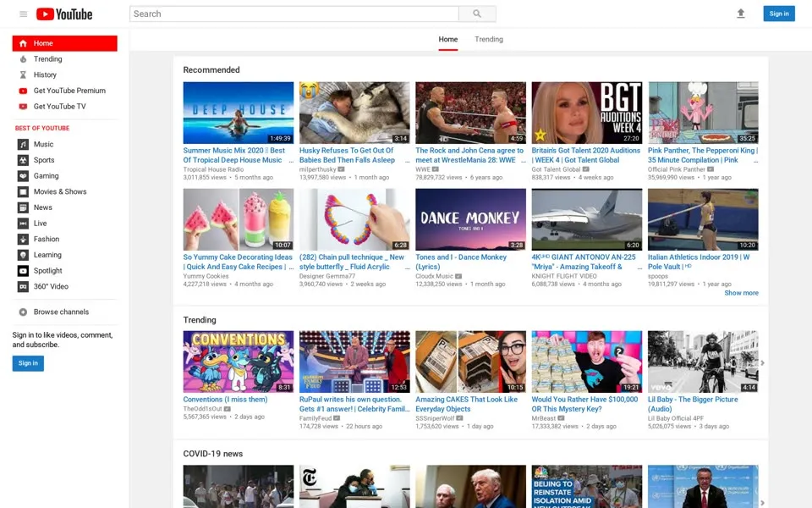
Task: Visit the KNIGHT FLIGHT VIDEO channel
Action: click(564, 276)
